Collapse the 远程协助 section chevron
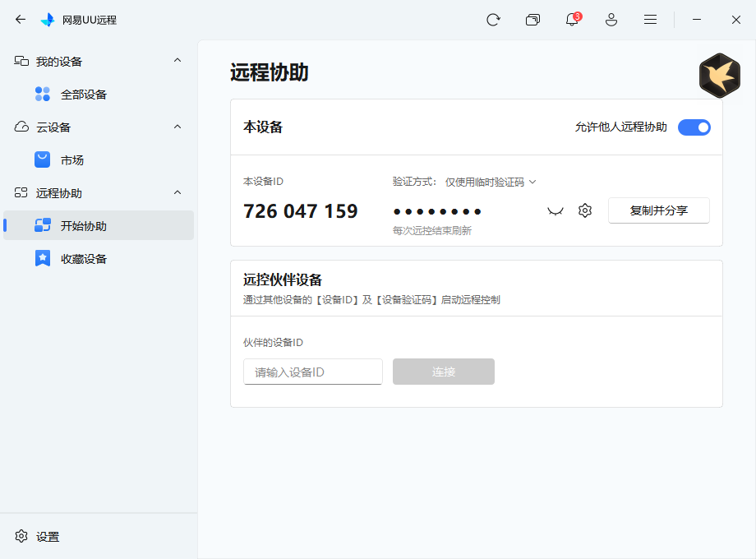This screenshot has height=559, width=756. coord(177,192)
